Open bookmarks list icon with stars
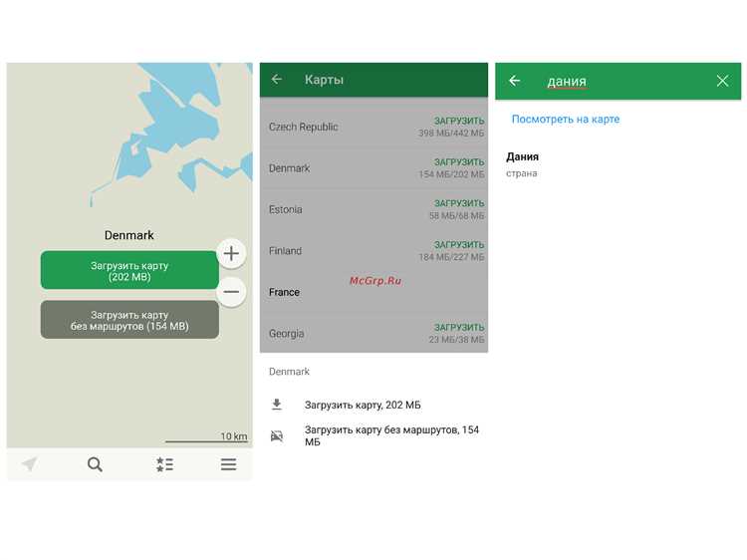 pos(164,464)
